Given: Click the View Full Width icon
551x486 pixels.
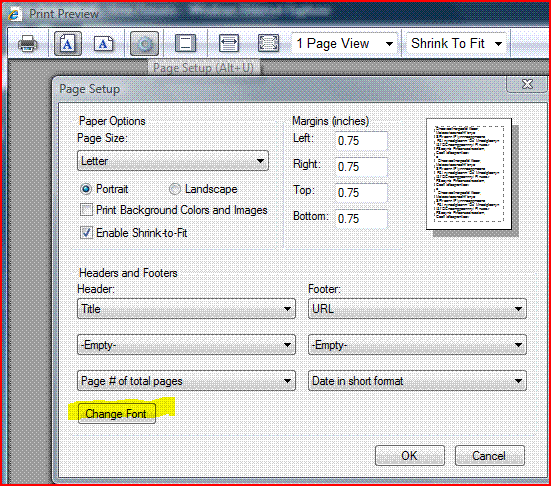Looking at the screenshot, I should pos(229,44).
